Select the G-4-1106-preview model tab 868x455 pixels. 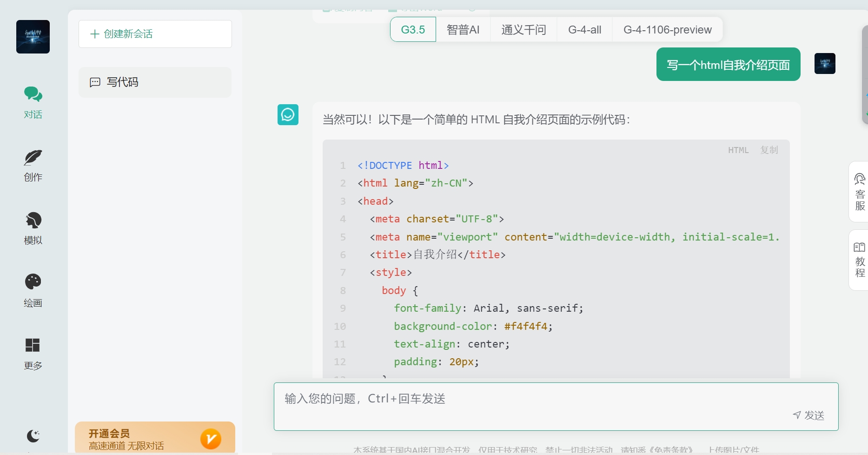tap(667, 29)
